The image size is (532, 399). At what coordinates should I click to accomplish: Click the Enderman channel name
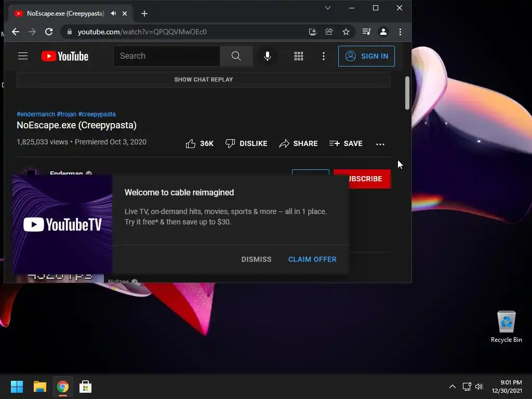click(66, 172)
